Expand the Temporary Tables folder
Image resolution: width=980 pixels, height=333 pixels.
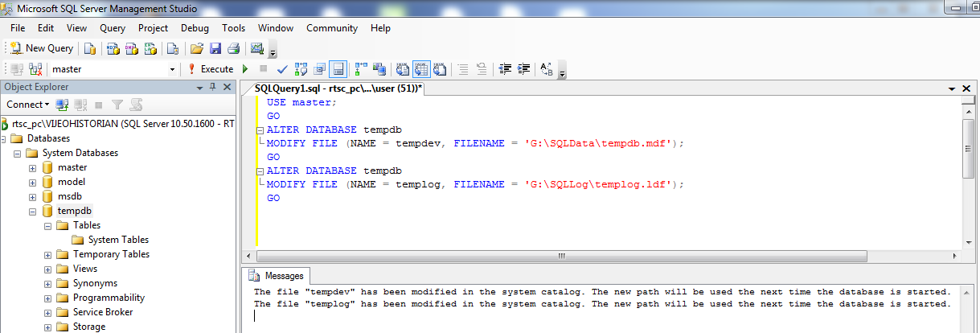(x=47, y=255)
